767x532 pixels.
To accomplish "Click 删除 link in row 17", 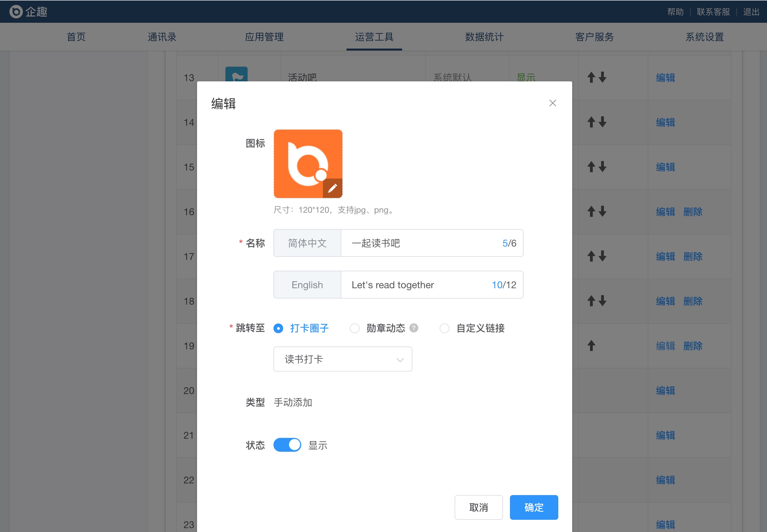I will pos(693,256).
